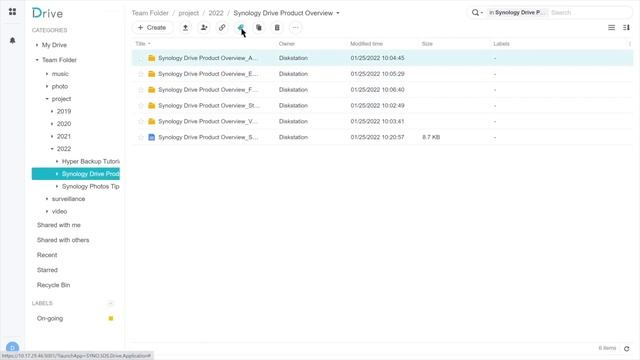The image size is (640, 360).
Task: Sort by the Owner column header
Action: 287,44
